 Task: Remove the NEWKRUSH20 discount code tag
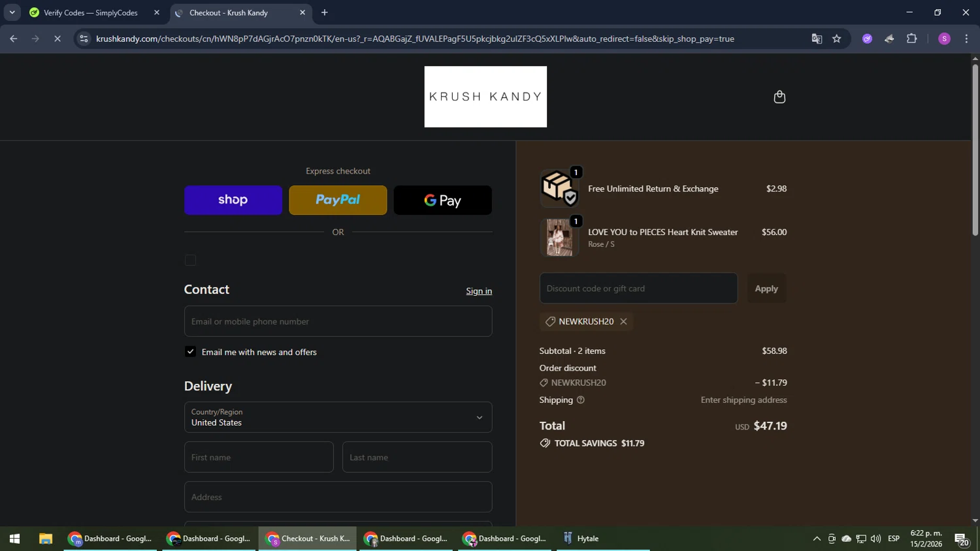(623, 321)
